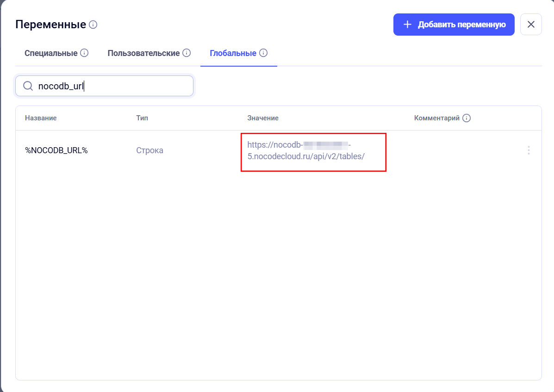This screenshot has width=554, height=392.
Task: Close the Переменные dialog with the X
Action: tap(531, 25)
